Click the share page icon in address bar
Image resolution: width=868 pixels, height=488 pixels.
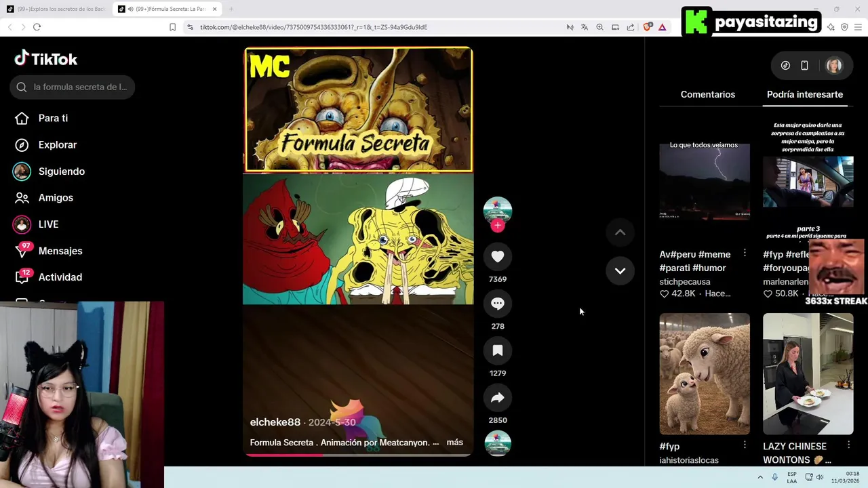pos(631,27)
